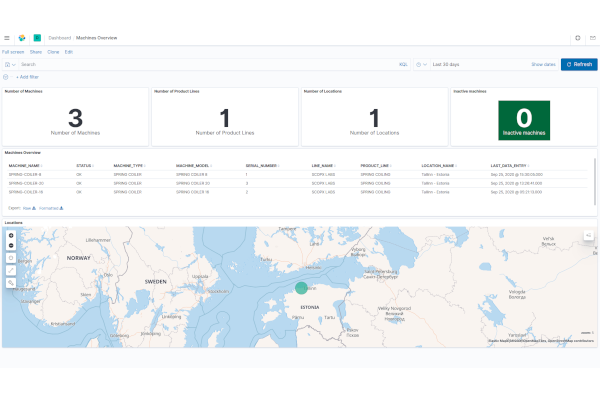Click the Elastic logo icon
The image size is (600, 400).
tap(22, 38)
